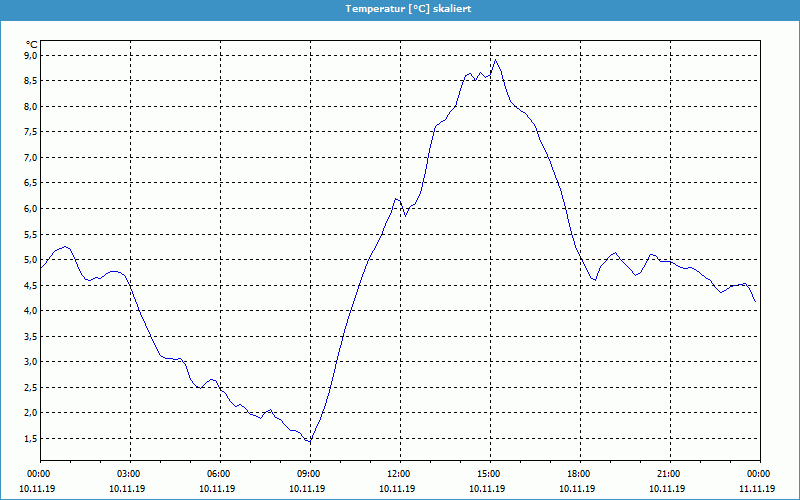Select the "06:00" time axis label
The width and height of the screenshot is (800, 500).
tap(220, 474)
